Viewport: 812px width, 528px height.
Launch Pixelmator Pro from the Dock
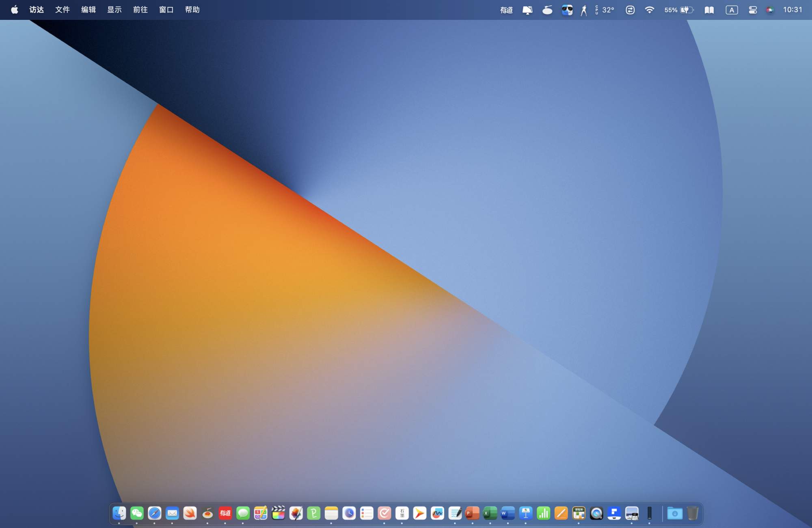point(296,513)
